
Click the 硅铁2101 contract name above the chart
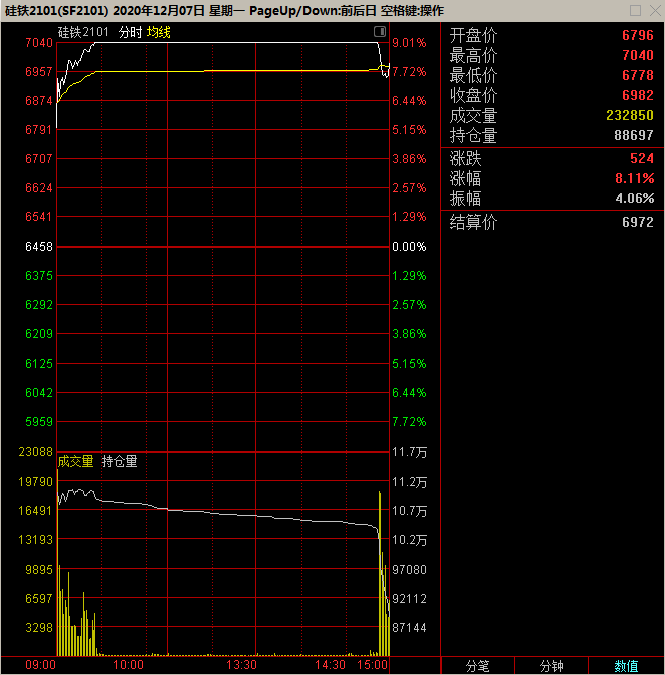click(83, 33)
